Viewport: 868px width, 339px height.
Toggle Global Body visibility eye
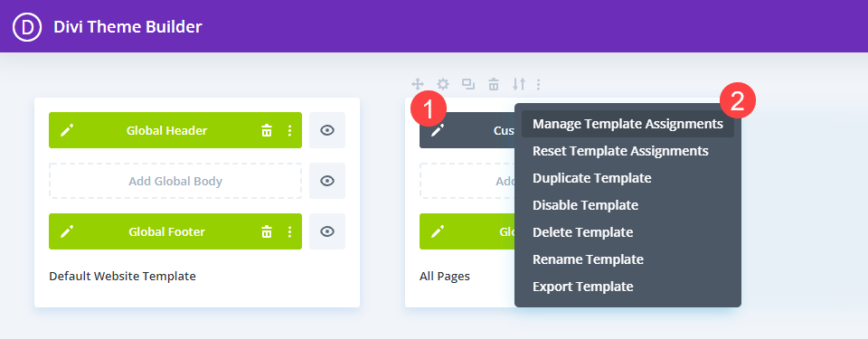point(327,181)
